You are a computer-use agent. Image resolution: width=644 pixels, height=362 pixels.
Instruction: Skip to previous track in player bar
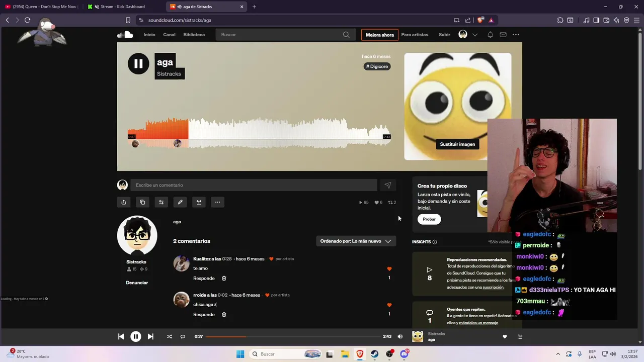coord(121,336)
